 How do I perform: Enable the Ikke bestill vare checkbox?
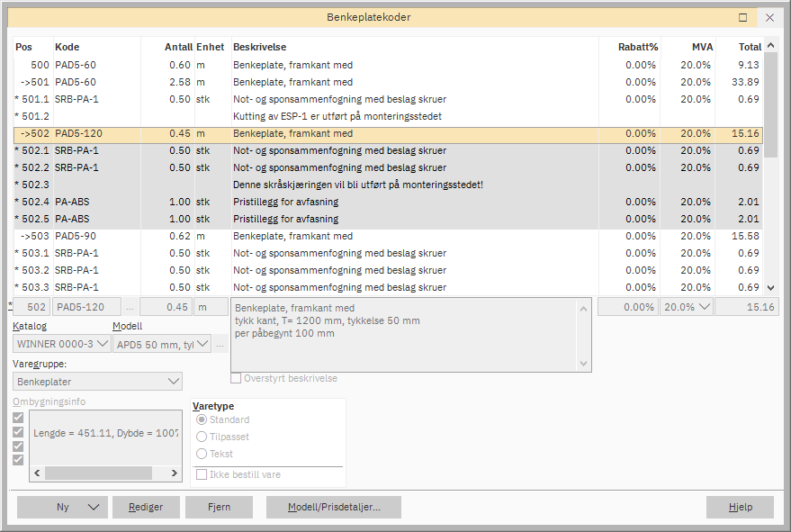202,474
